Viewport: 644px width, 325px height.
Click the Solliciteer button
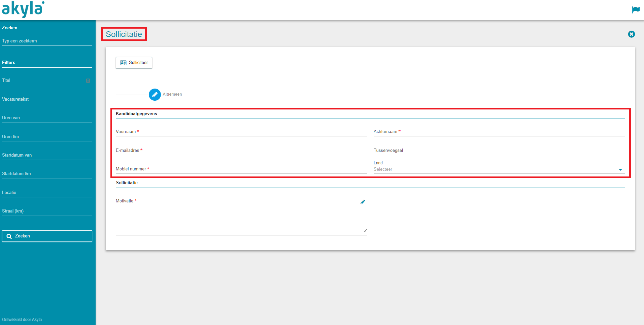coord(134,63)
